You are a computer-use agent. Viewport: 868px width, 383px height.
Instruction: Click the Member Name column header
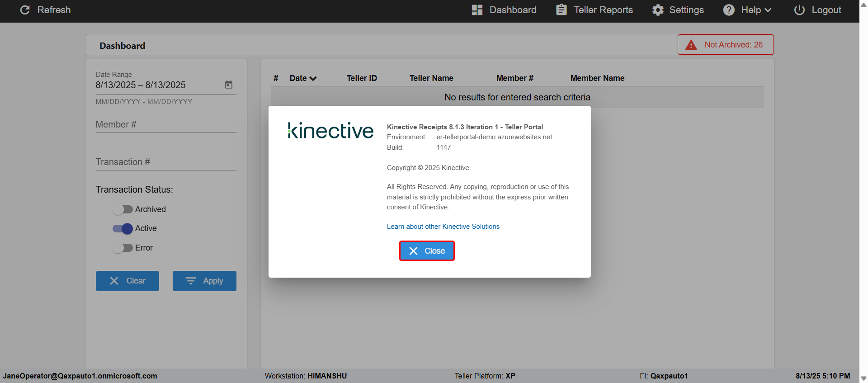coord(597,78)
